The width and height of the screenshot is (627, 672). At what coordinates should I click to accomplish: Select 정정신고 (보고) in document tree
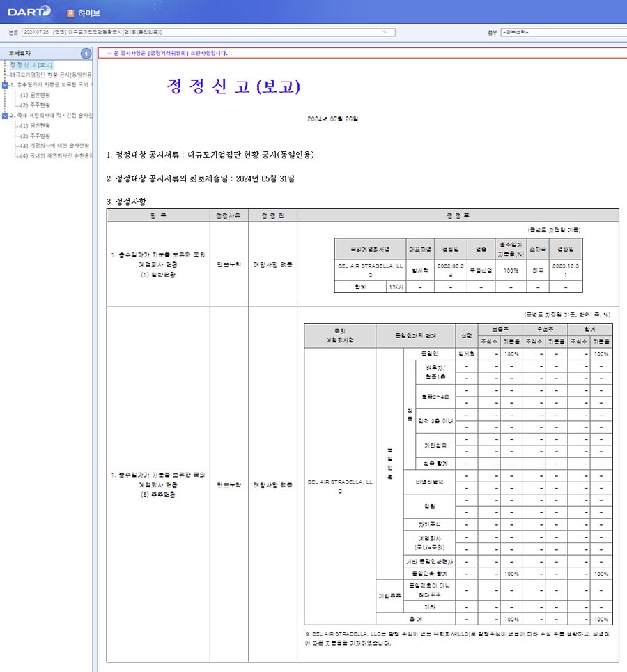click(31, 65)
